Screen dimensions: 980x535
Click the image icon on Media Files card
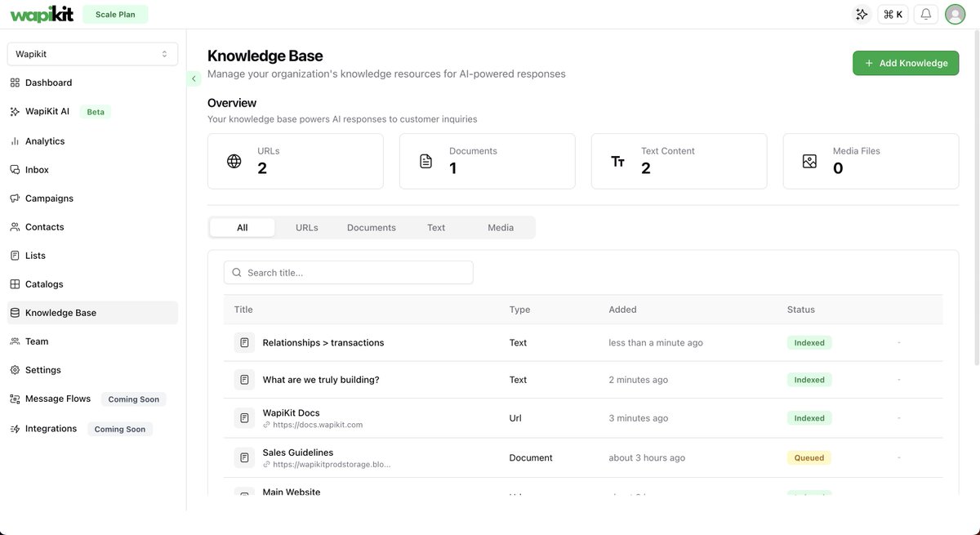809,161
